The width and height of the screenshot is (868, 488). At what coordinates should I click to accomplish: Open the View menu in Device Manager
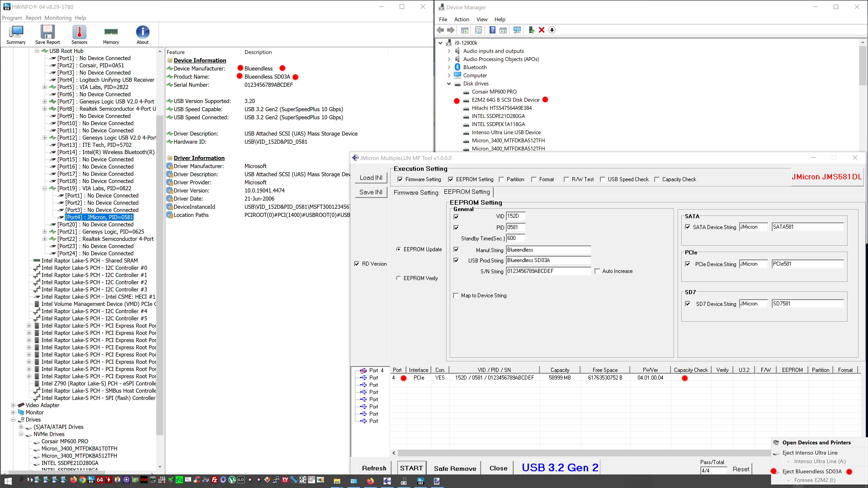coord(481,19)
